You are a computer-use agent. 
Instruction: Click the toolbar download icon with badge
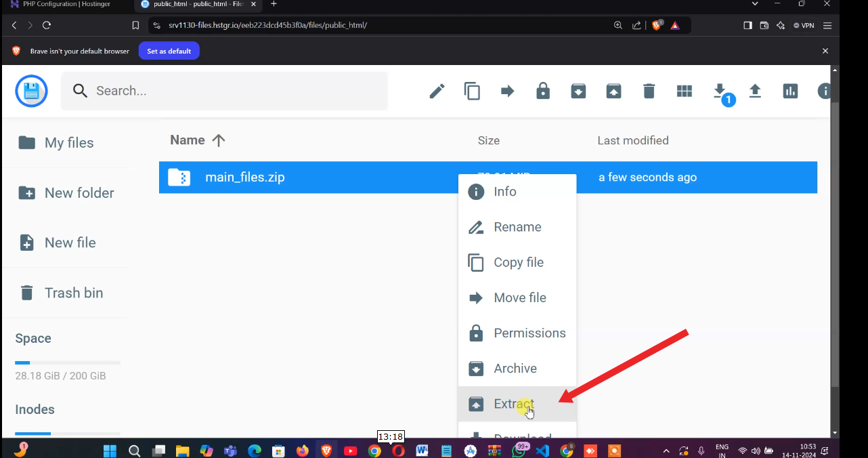(720, 91)
